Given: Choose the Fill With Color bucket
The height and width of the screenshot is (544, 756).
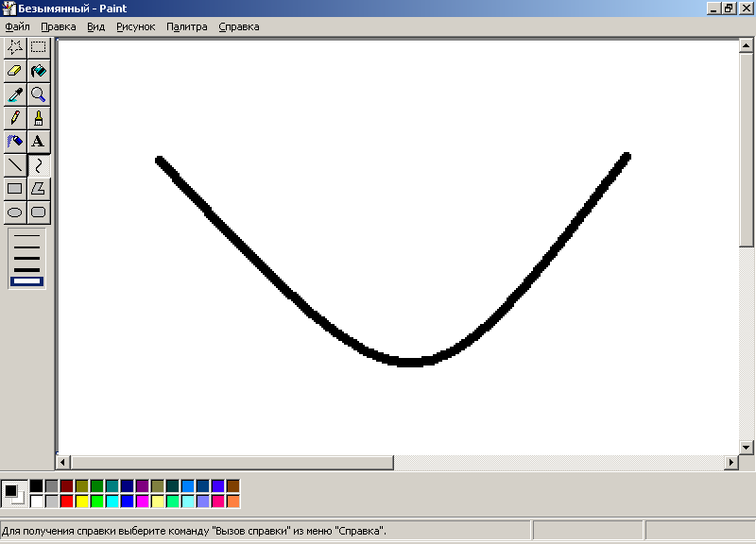Looking at the screenshot, I should (x=39, y=71).
